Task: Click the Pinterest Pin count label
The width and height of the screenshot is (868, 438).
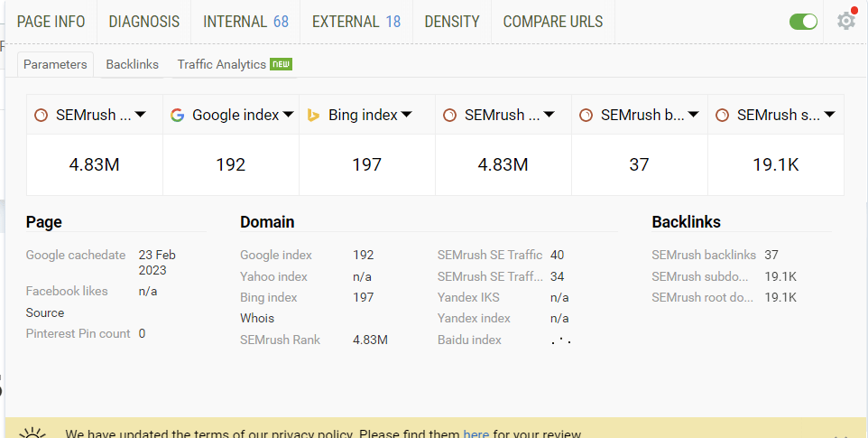Action: click(x=78, y=334)
